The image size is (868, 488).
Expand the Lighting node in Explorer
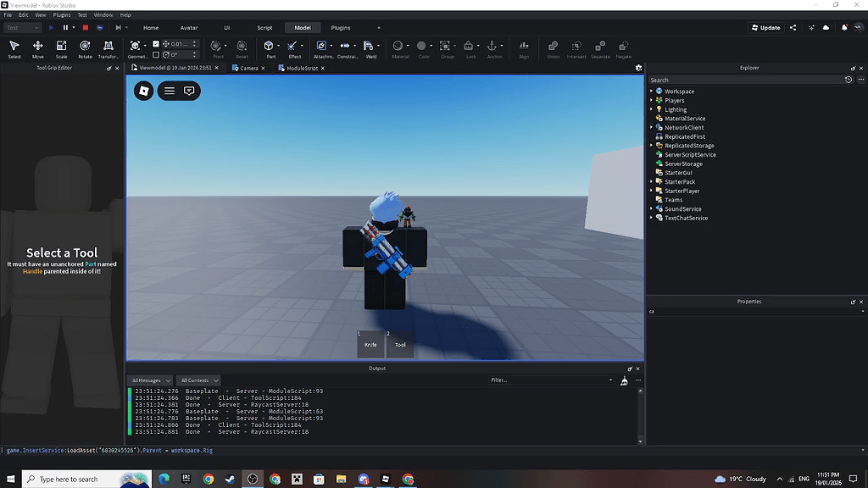tap(652, 109)
